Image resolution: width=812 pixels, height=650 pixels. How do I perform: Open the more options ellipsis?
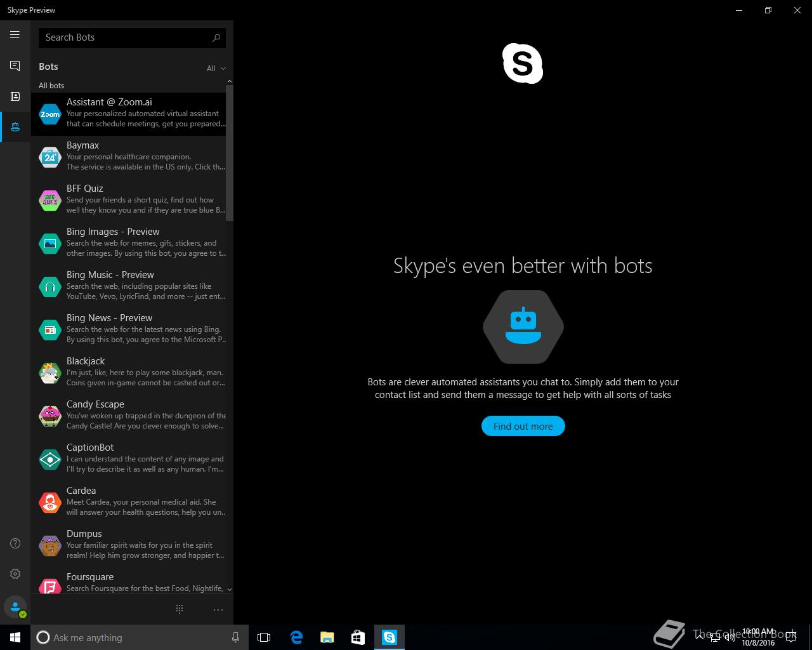coord(218,609)
